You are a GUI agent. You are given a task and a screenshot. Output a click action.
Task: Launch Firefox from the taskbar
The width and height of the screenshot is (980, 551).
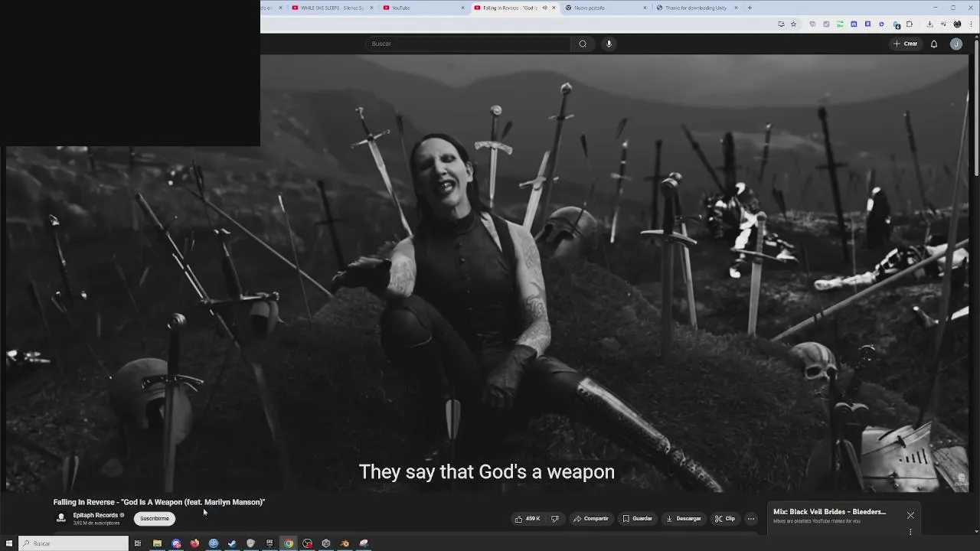click(x=194, y=543)
